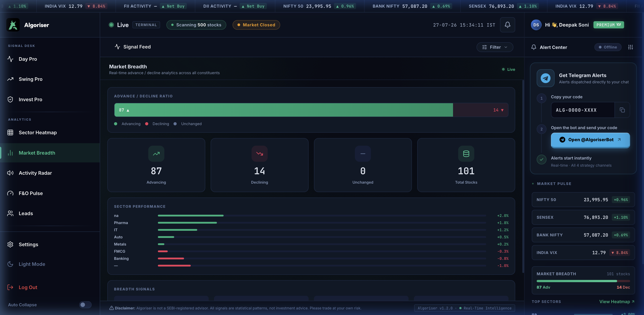Click the Advancing trend-up icon card
The image size is (644, 315).
[156, 154]
